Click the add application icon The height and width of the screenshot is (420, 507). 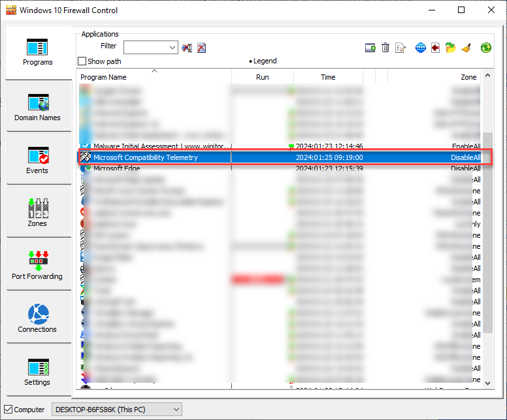click(x=370, y=48)
